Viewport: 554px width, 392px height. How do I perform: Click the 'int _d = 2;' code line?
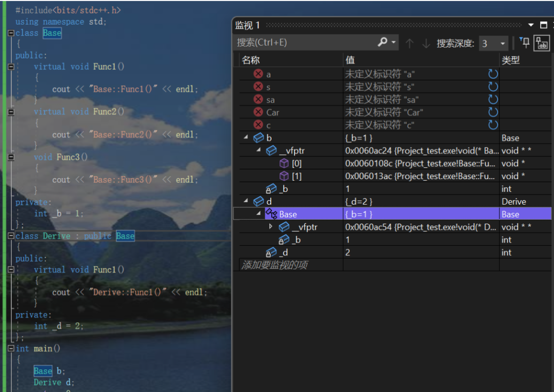click(58, 326)
